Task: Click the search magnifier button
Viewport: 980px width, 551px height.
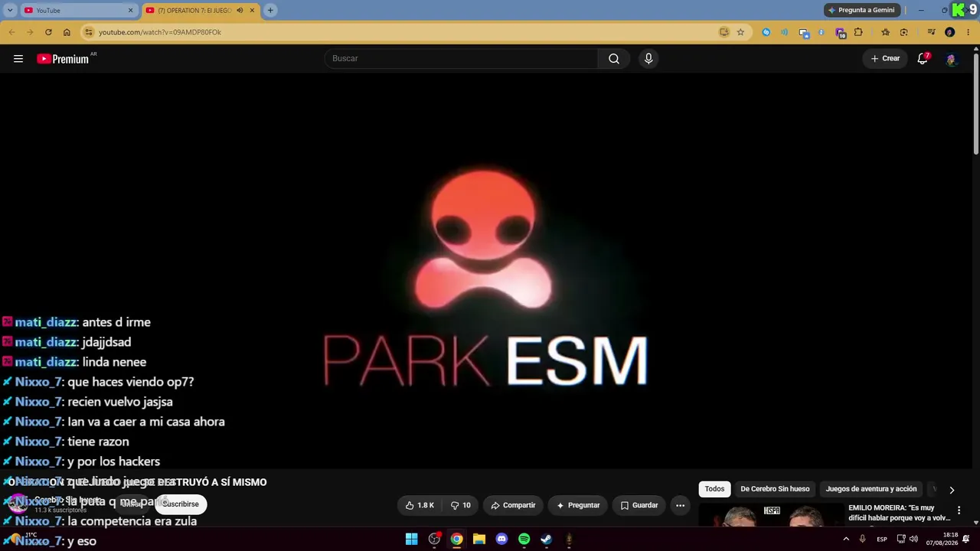Action: 614,59
